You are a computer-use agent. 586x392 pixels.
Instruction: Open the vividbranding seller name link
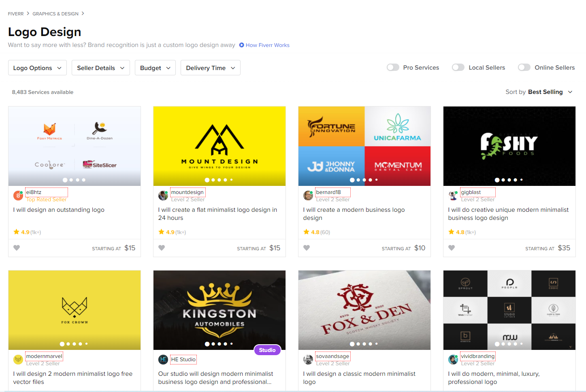[478, 356]
